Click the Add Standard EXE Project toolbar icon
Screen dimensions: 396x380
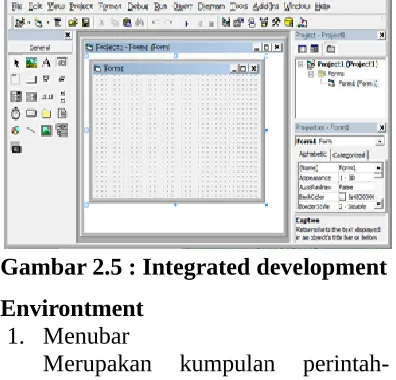(20, 23)
